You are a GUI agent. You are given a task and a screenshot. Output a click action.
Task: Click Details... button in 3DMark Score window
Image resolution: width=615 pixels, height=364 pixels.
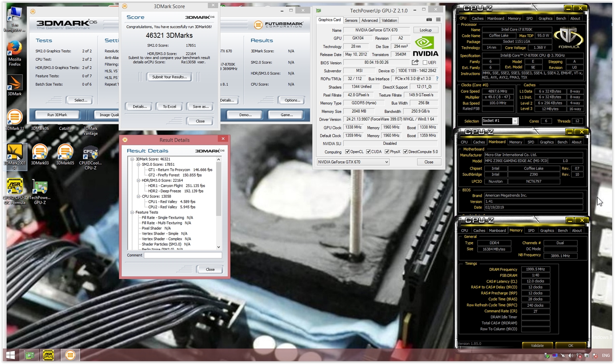click(x=140, y=107)
